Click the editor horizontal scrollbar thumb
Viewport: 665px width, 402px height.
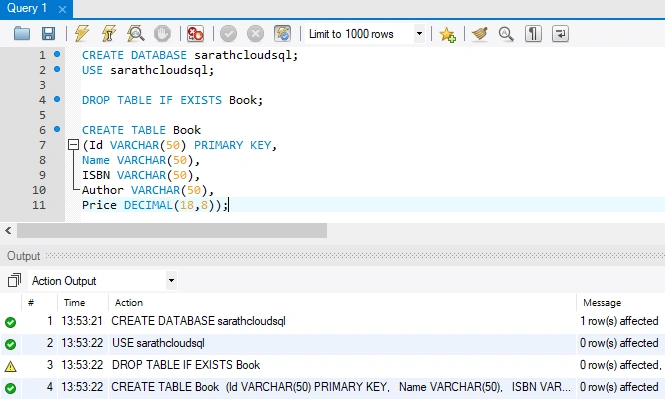point(172,230)
